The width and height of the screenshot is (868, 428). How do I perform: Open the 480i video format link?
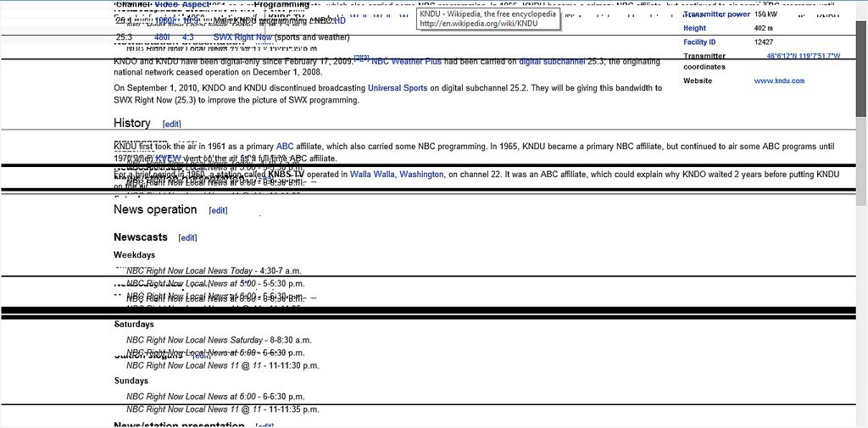pos(162,37)
